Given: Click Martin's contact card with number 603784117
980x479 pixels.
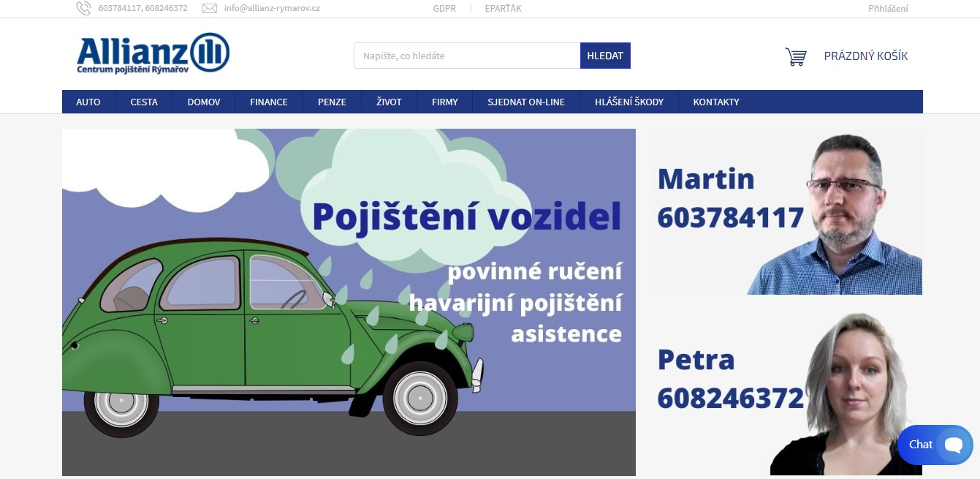Looking at the screenshot, I should click(786, 212).
